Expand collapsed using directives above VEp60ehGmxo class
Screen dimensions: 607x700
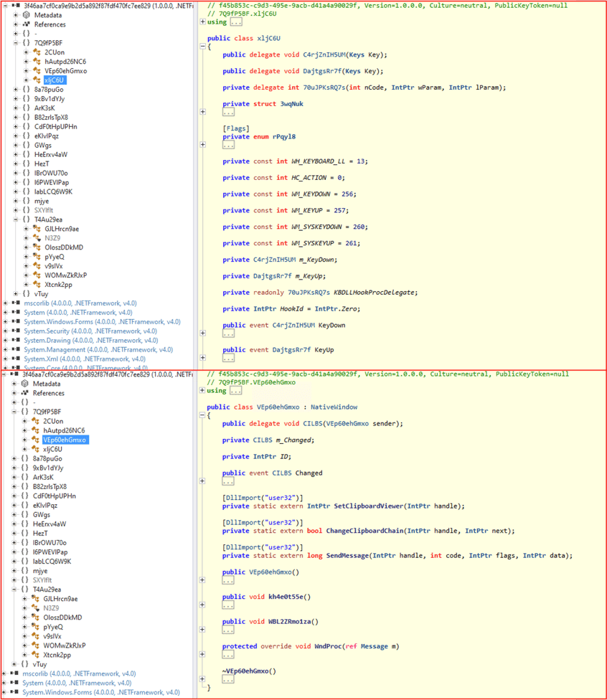pyautogui.click(x=202, y=390)
